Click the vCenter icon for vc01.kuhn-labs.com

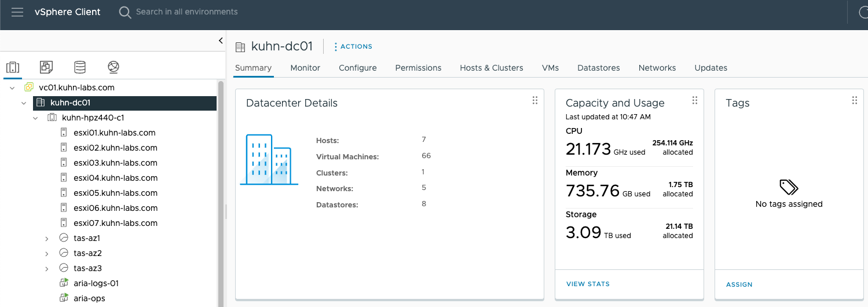coord(29,87)
